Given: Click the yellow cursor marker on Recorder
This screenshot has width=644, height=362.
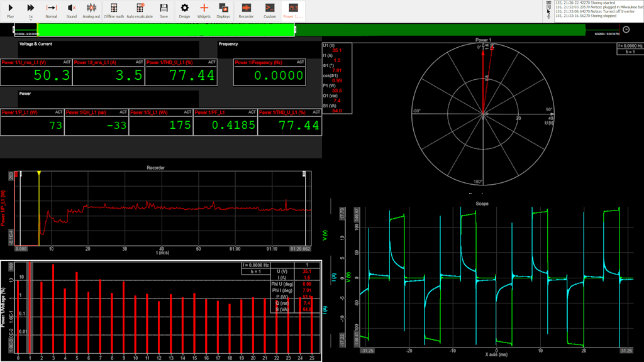Looking at the screenshot, I should 39,173.
